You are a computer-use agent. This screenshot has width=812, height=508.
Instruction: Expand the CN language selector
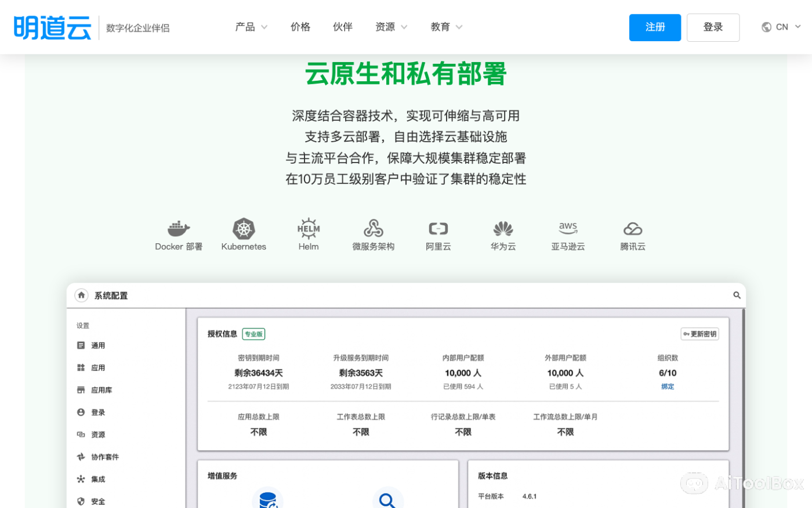coord(781,27)
